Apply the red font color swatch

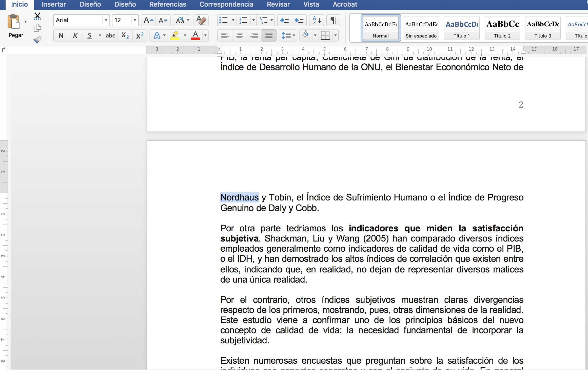tap(195, 35)
